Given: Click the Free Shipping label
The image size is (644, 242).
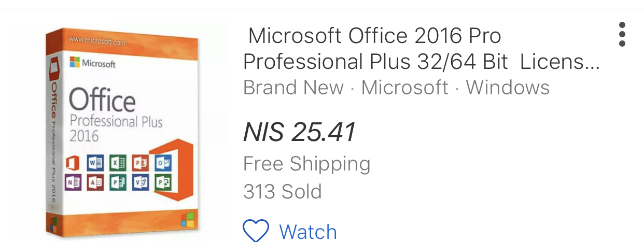Looking at the screenshot, I should pos(306,164).
